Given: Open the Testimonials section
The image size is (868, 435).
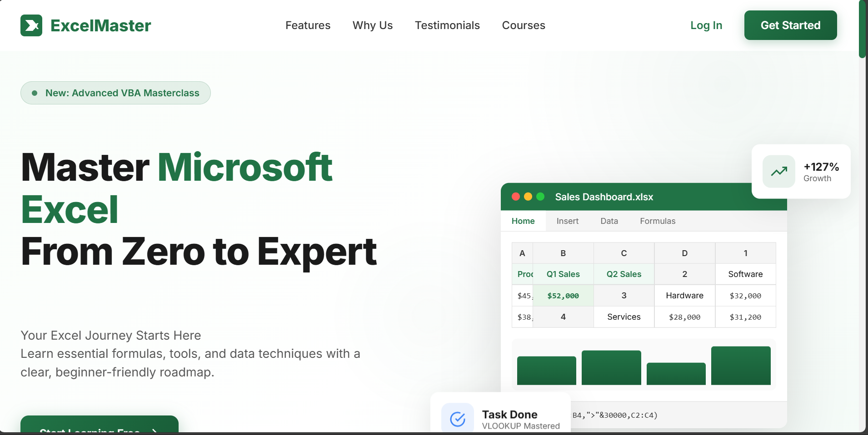Looking at the screenshot, I should click(447, 25).
